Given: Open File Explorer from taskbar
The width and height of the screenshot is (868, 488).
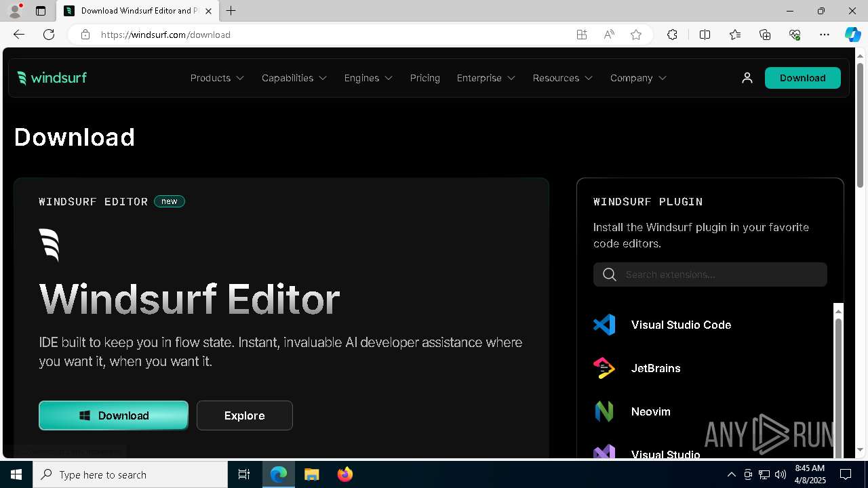Looking at the screenshot, I should (312, 474).
